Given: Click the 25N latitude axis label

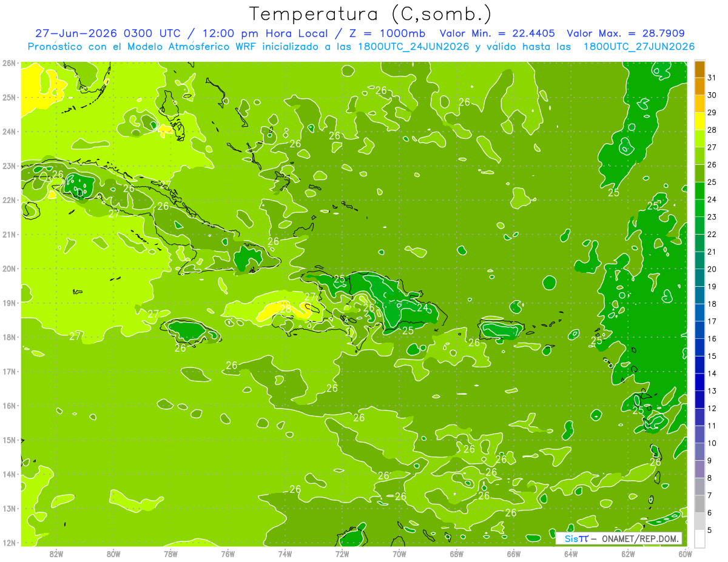Looking at the screenshot, I should pos(9,97).
